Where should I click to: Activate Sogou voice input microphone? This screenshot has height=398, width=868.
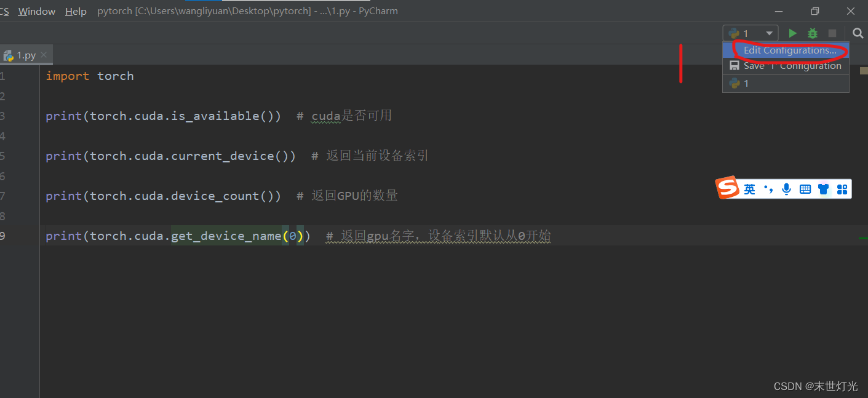(786, 189)
